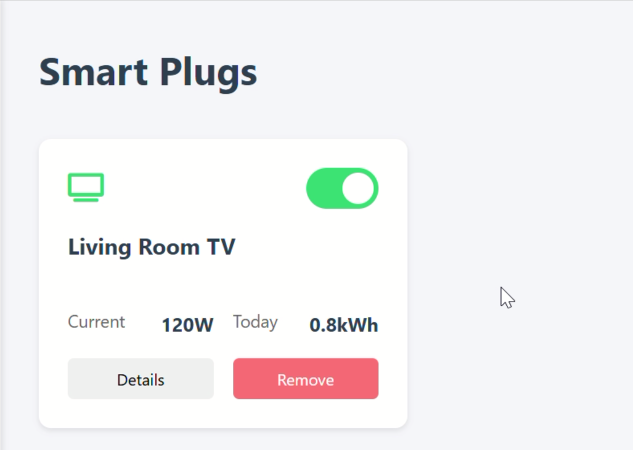The image size is (633, 450).
Task: Remove the Living Room TV plug
Action: [x=306, y=379]
